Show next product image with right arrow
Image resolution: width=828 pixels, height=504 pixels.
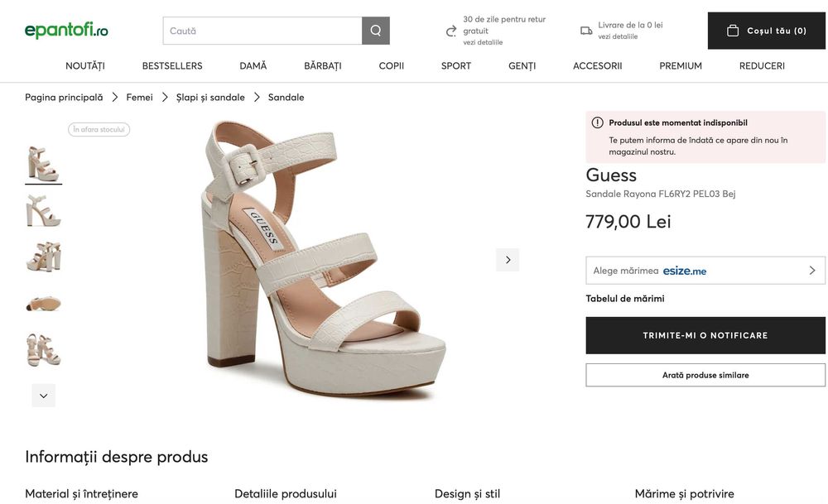tap(508, 260)
